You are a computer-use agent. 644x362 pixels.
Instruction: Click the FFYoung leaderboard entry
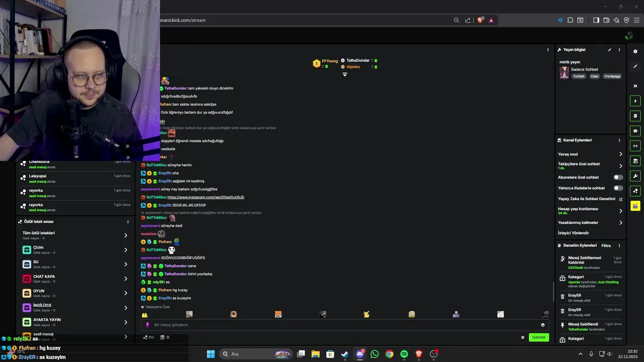[326, 63]
